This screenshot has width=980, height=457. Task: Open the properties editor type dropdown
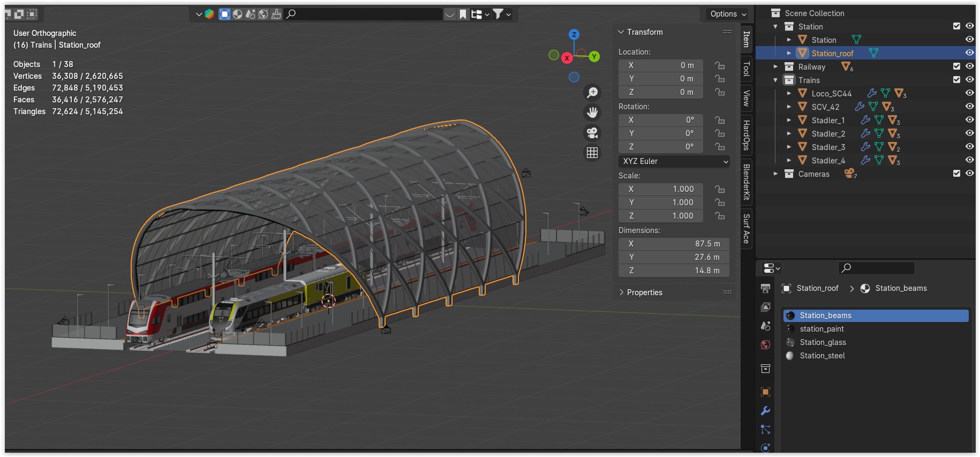click(x=771, y=268)
